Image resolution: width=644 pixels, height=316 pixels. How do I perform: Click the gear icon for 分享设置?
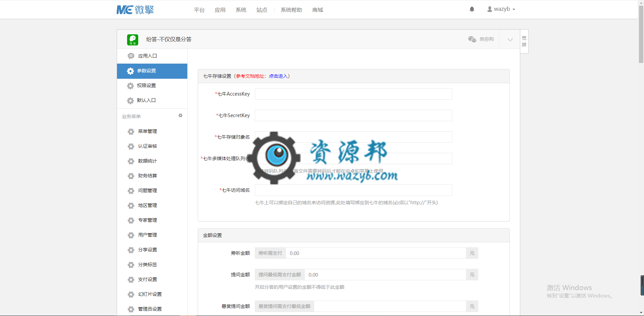click(x=131, y=250)
